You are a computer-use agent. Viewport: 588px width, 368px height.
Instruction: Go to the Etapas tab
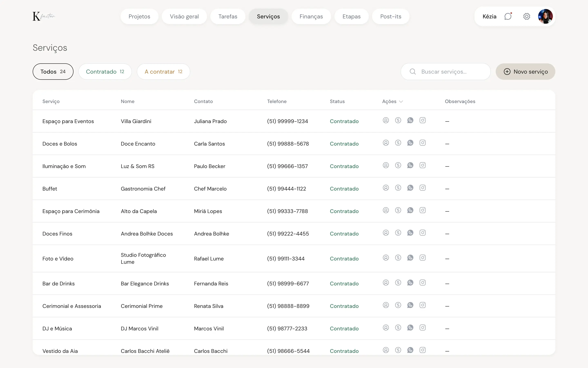[351, 16]
